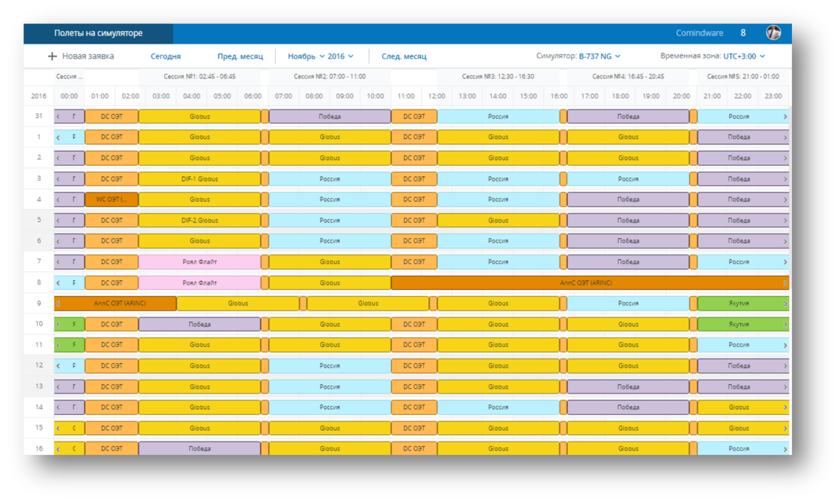
Task: Open the DIF-1 Globus session on row 3
Action: coord(199,178)
